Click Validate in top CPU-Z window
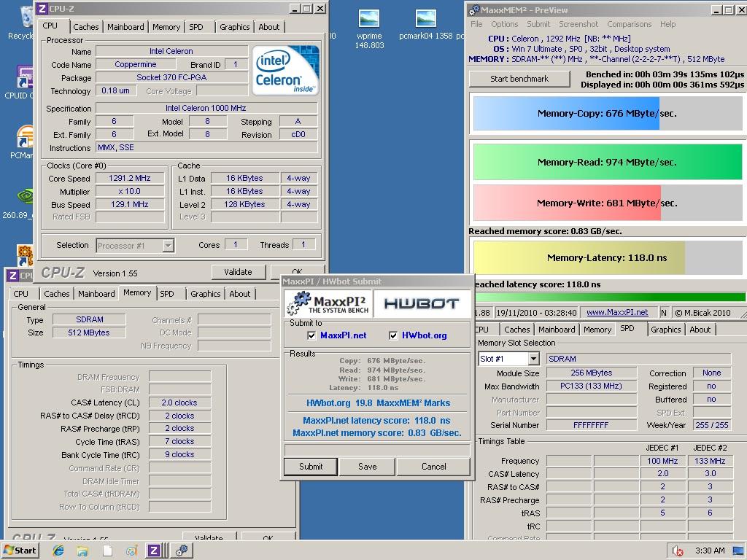 239,272
